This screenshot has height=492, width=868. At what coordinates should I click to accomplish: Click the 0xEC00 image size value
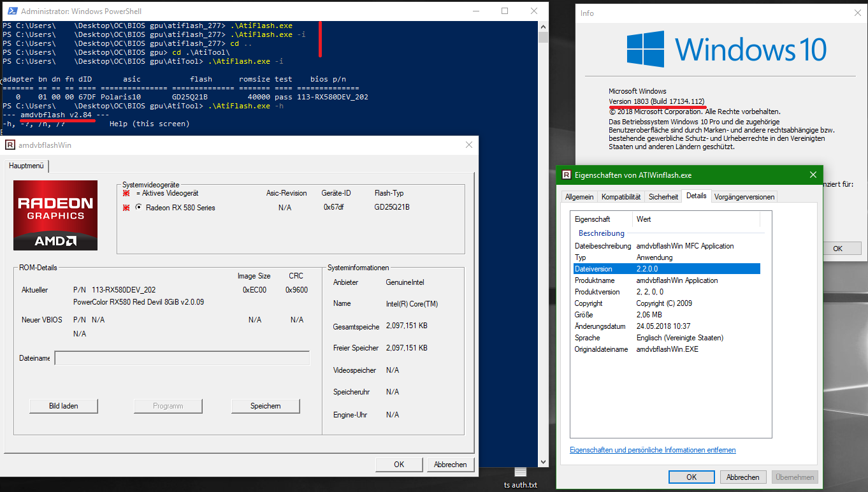[x=254, y=290]
